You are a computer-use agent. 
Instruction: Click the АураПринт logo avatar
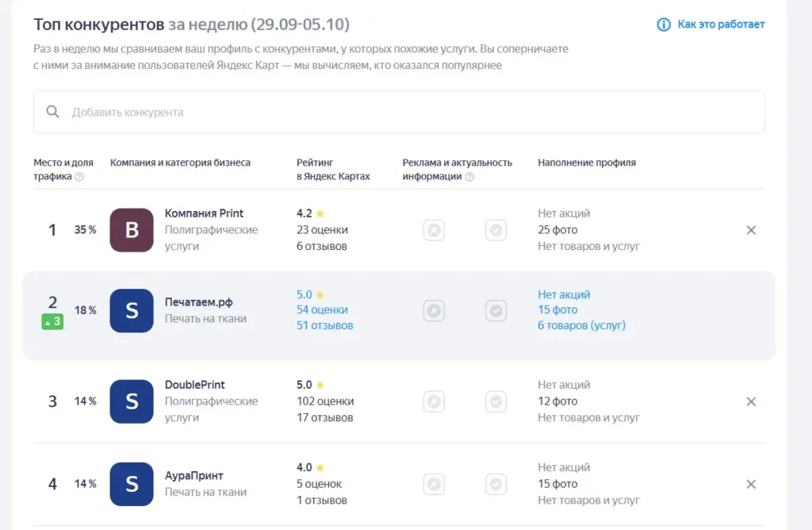(x=132, y=484)
